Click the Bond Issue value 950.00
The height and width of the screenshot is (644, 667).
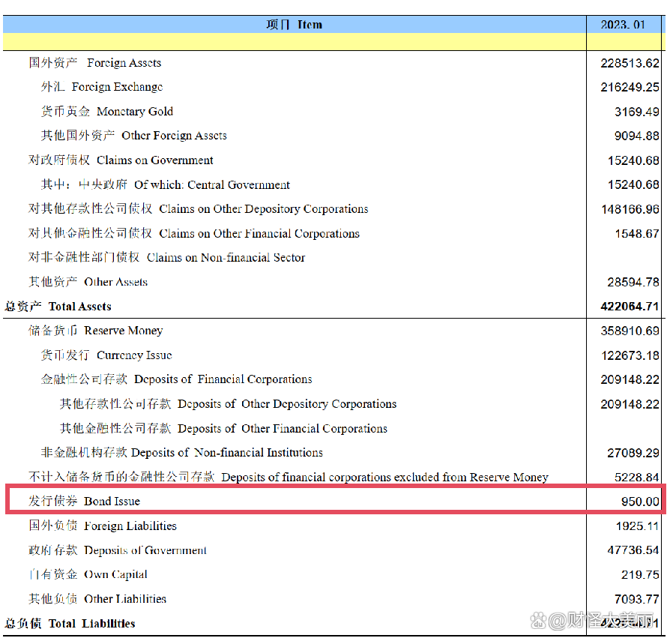coord(640,502)
